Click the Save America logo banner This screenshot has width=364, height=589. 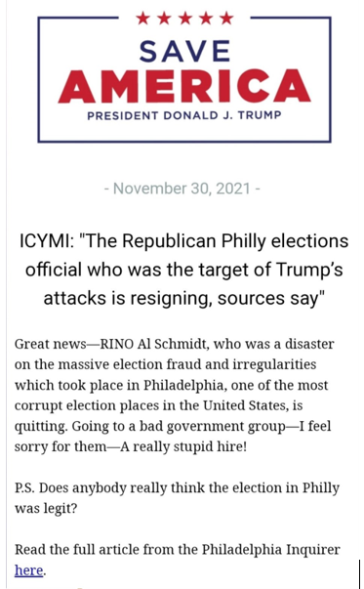point(184,77)
